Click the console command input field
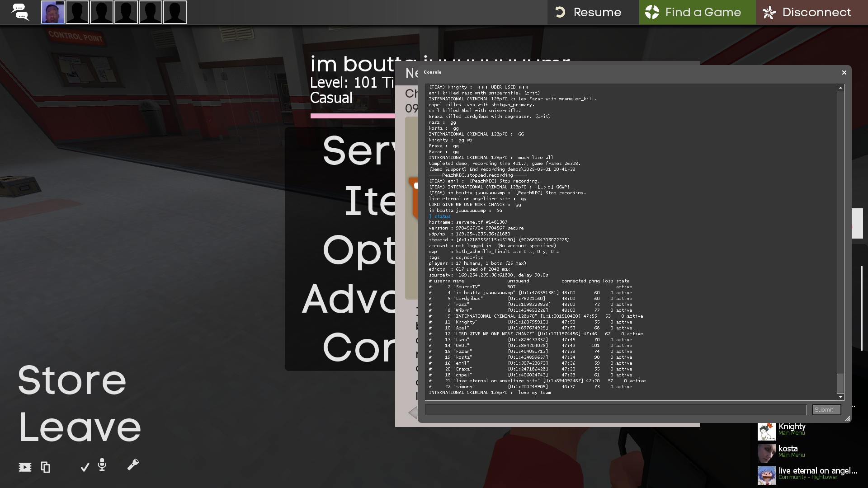This screenshot has height=488, width=868. (615, 410)
